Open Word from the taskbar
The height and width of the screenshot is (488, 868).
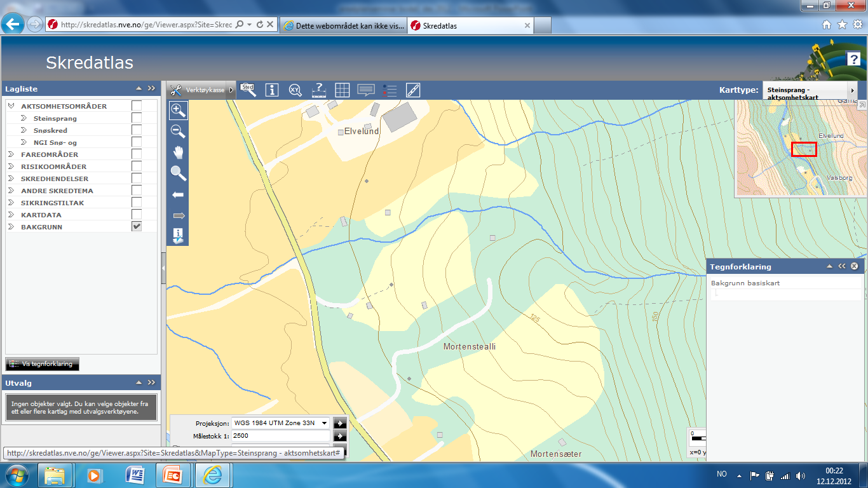pyautogui.click(x=135, y=475)
